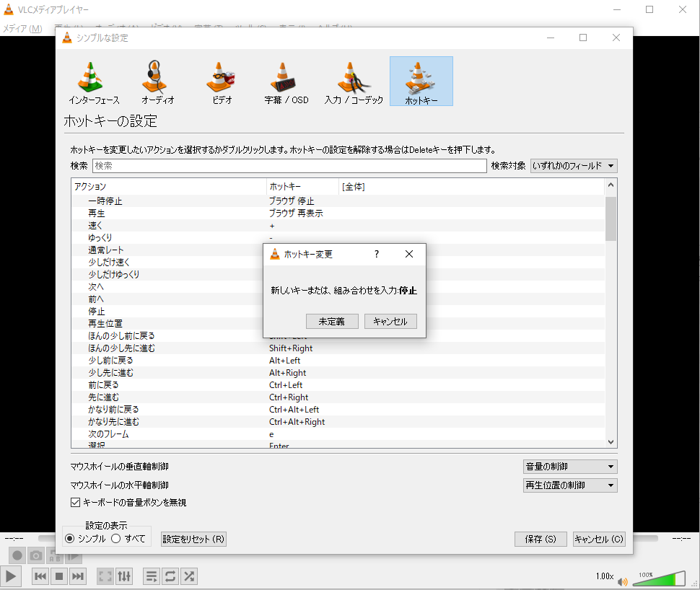This screenshot has width=700, height=590.
Task: Open the extended settings equalizer icon
Action: pos(124,576)
